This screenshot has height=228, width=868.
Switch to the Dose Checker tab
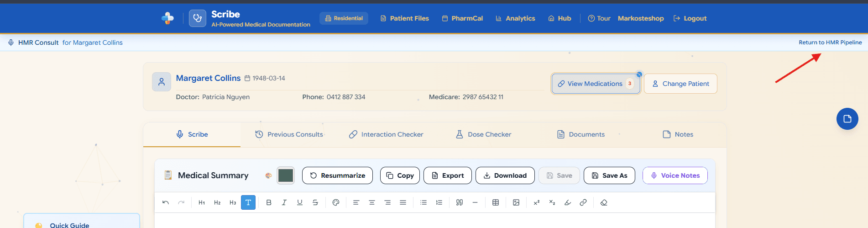point(483,134)
